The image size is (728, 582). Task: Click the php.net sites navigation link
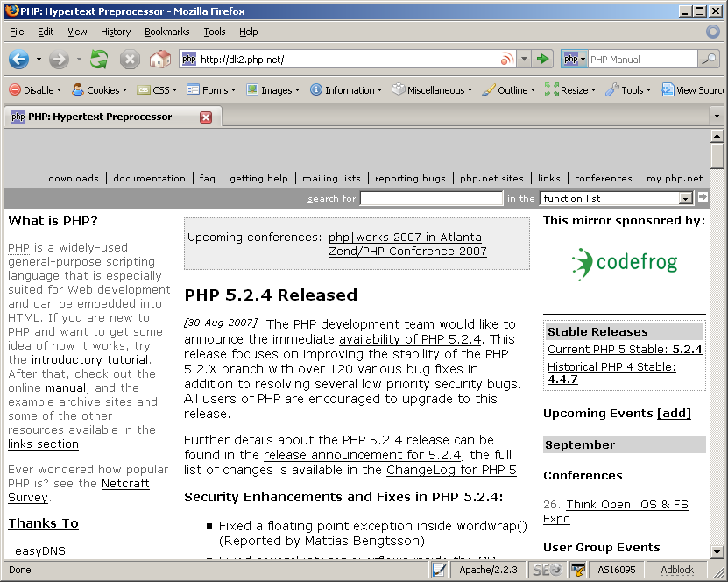coord(491,178)
